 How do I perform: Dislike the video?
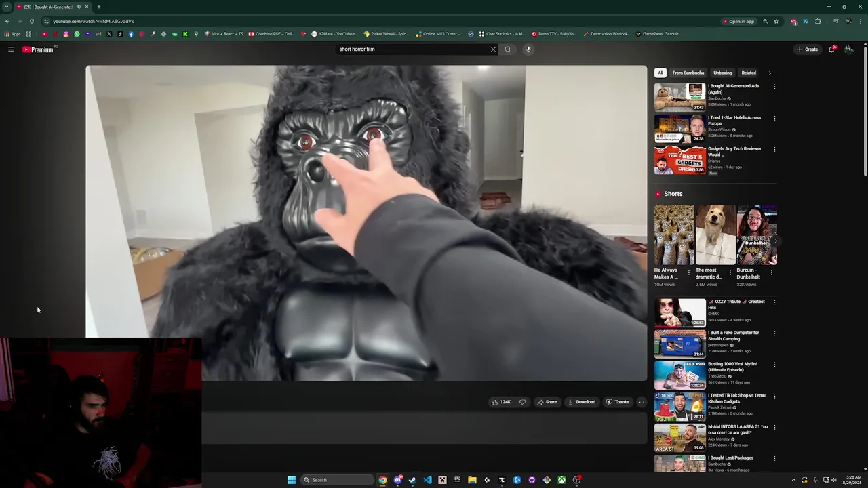522,402
